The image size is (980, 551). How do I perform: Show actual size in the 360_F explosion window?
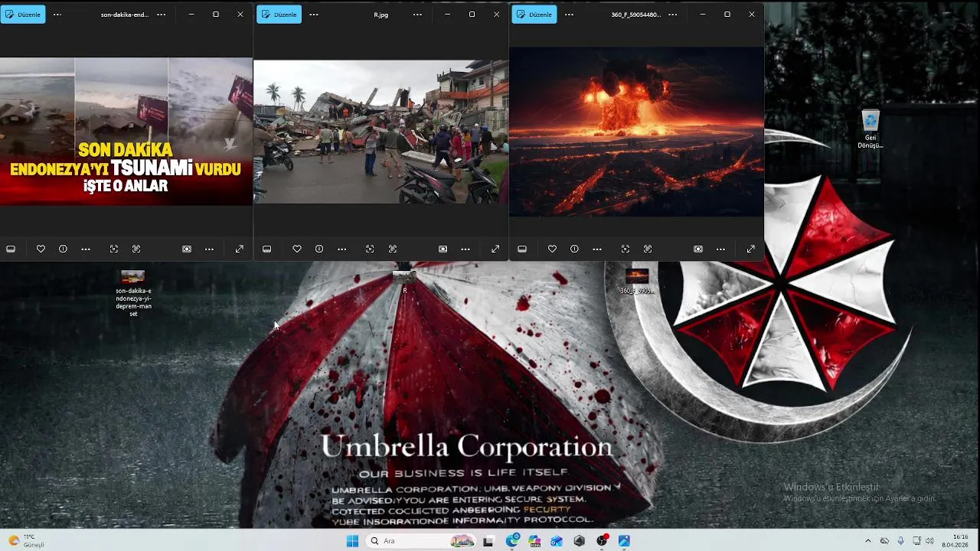[x=648, y=249]
